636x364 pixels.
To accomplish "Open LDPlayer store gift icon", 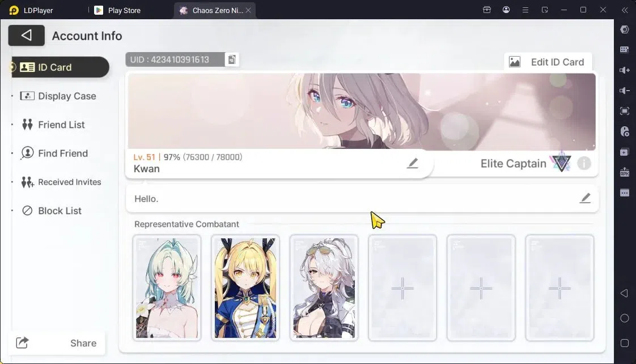I will [x=487, y=10].
